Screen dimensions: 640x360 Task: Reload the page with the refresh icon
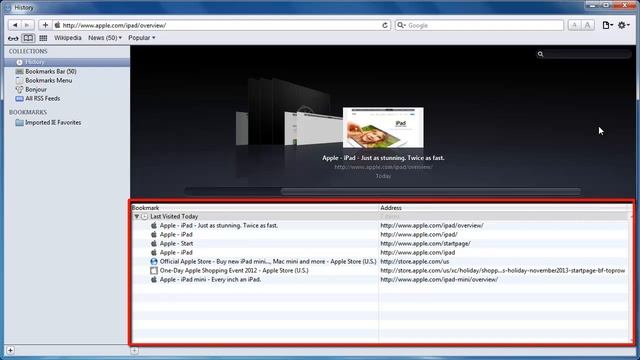tap(384, 25)
